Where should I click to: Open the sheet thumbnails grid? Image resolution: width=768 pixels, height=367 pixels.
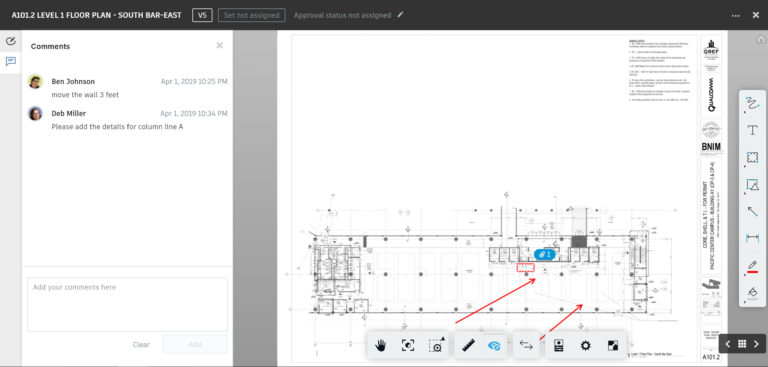click(742, 344)
